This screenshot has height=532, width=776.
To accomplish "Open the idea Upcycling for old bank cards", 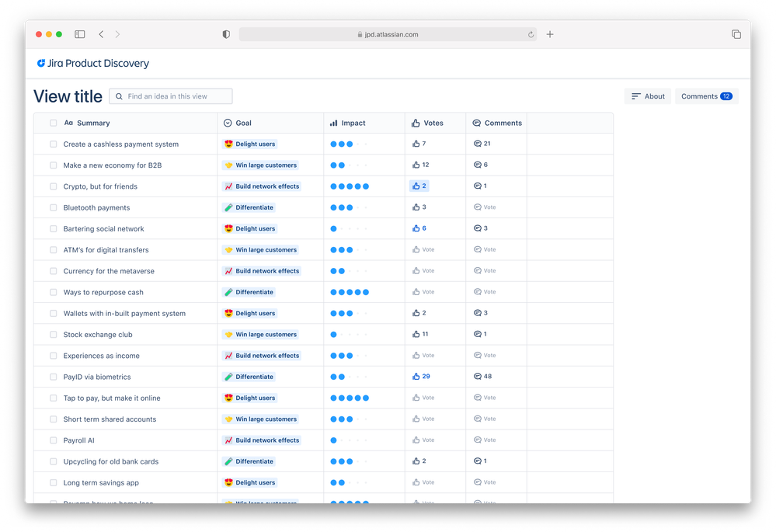I will pos(111,461).
